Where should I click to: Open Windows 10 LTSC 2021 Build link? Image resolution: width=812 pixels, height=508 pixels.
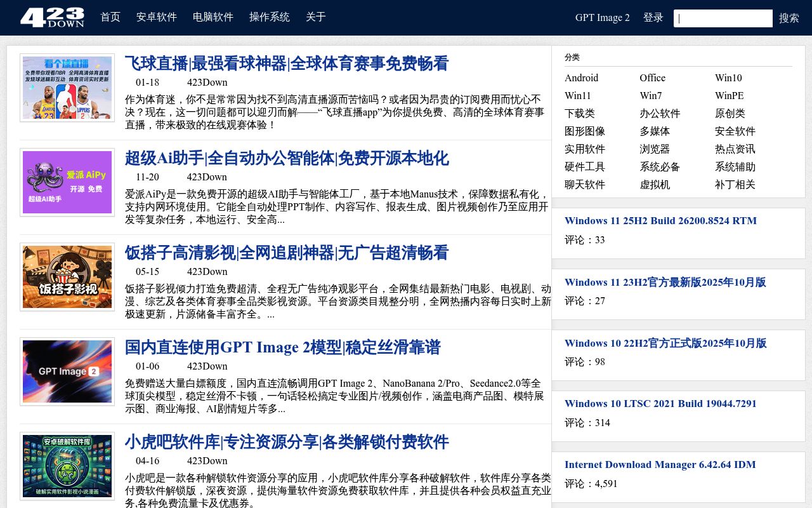pos(660,404)
